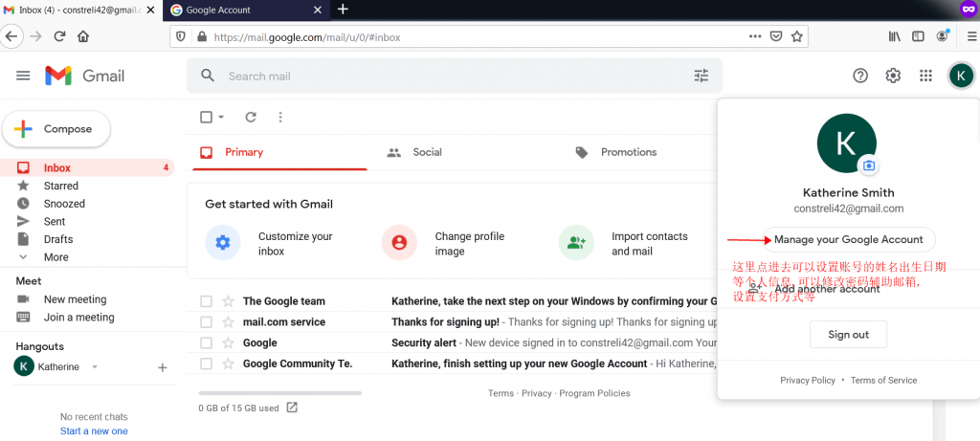Click the Compose button
The width and height of the screenshot is (980, 441).
coord(56,129)
